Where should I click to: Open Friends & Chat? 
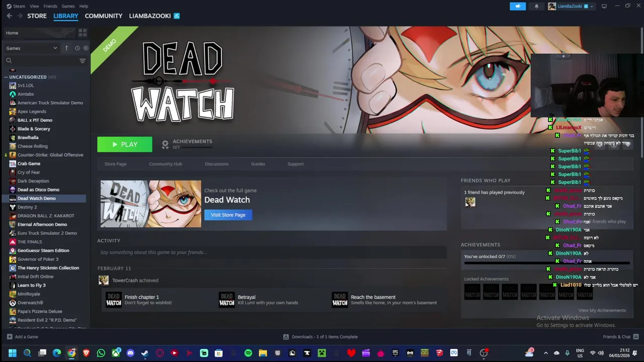[x=620, y=337]
